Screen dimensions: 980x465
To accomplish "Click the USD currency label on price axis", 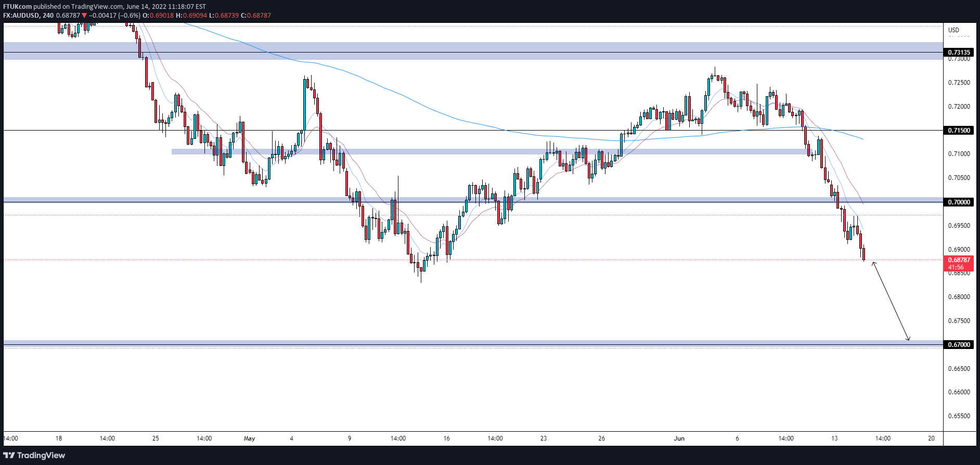I will point(953,30).
